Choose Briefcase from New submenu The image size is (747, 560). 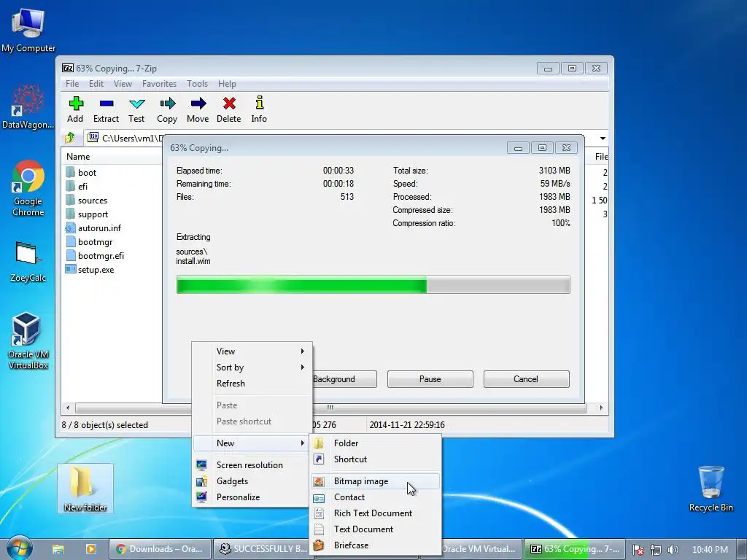pos(376,545)
